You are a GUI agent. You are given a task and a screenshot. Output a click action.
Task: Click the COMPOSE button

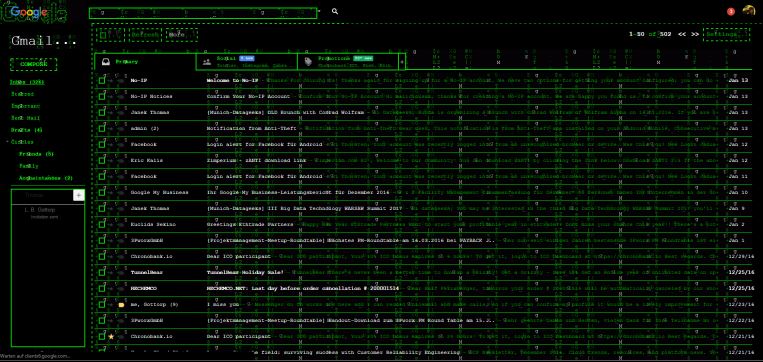point(34,64)
